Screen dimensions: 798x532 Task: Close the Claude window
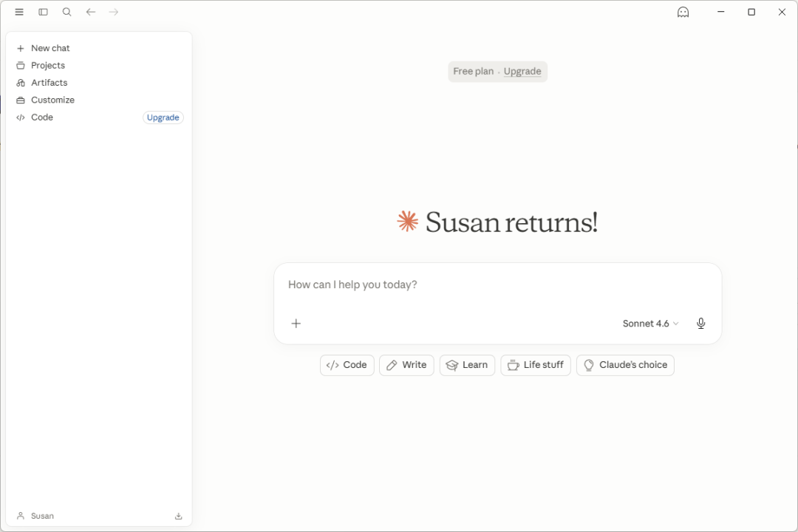point(782,12)
